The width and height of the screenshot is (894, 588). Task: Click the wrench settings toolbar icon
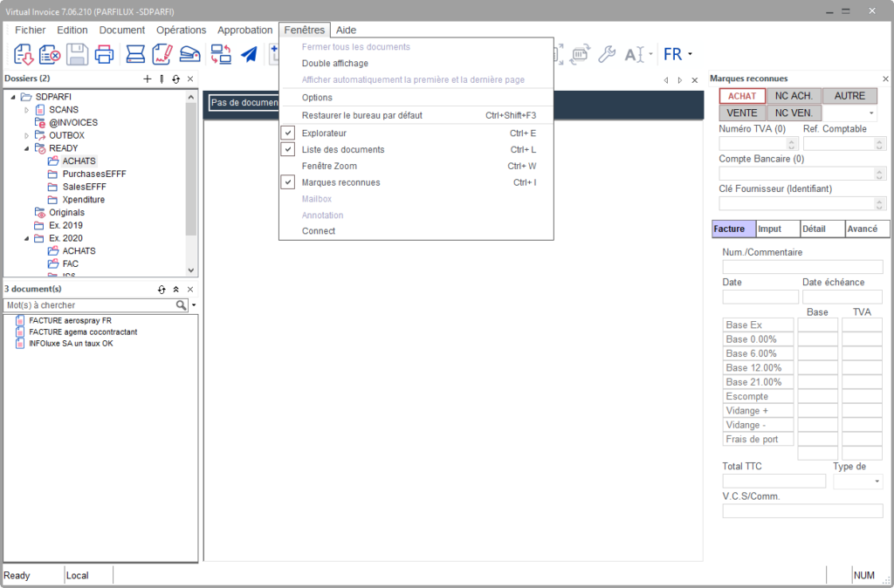[x=607, y=55]
